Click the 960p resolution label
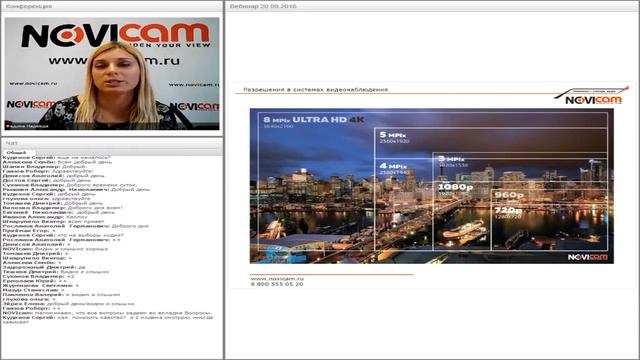The width and height of the screenshot is (640, 360). point(509,195)
